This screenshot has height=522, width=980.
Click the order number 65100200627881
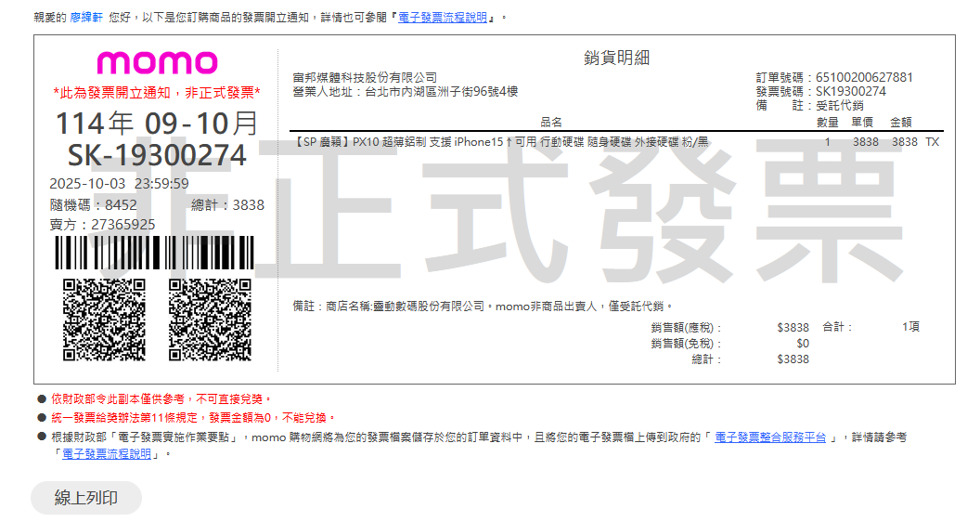(x=864, y=77)
